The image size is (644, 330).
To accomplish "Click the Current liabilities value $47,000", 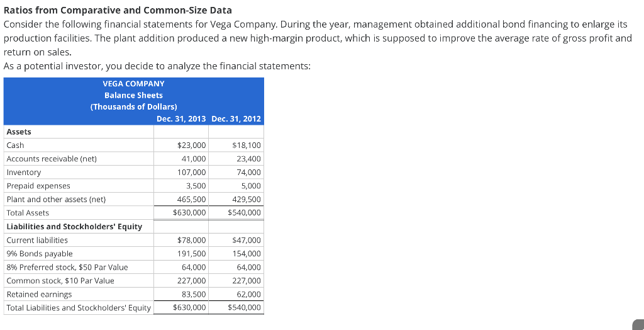I will tap(247, 241).
